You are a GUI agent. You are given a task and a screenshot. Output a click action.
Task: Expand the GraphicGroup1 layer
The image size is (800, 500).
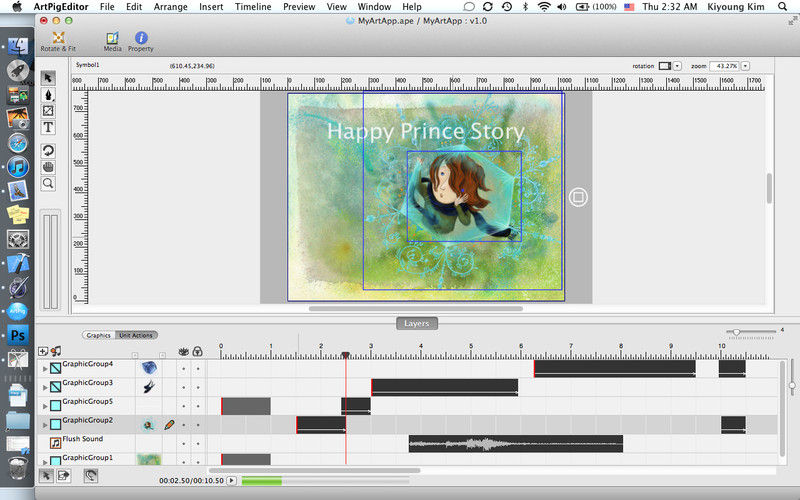[45, 462]
